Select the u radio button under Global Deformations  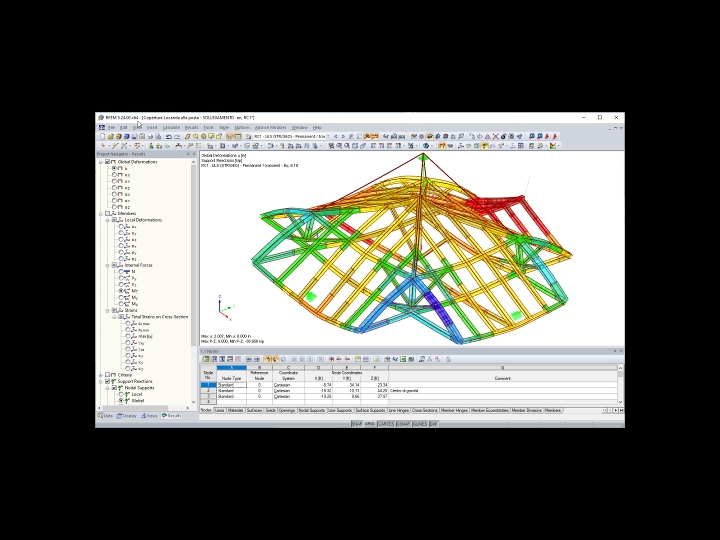click(x=114, y=169)
